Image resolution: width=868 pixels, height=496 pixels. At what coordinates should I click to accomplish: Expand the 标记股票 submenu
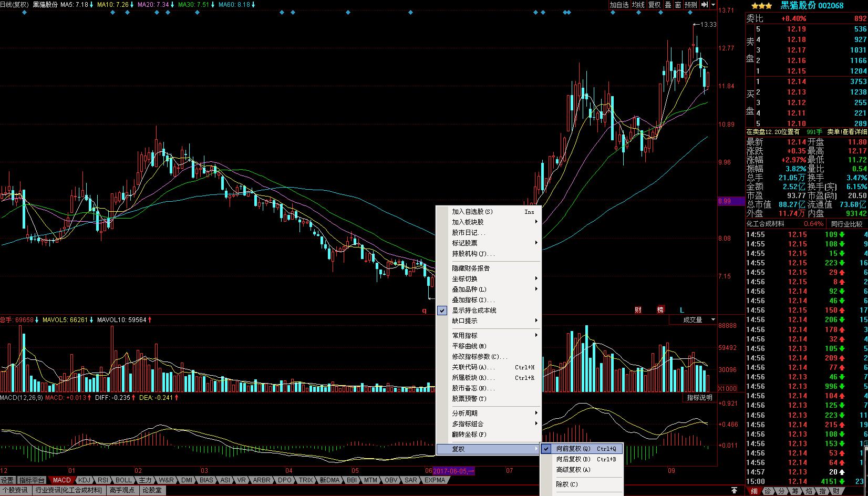pyautogui.click(x=488, y=243)
